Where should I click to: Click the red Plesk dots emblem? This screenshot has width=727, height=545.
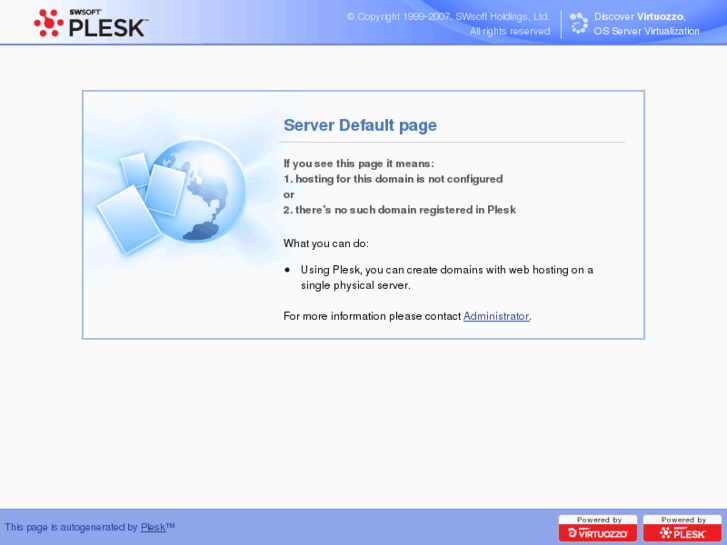[x=48, y=23]
